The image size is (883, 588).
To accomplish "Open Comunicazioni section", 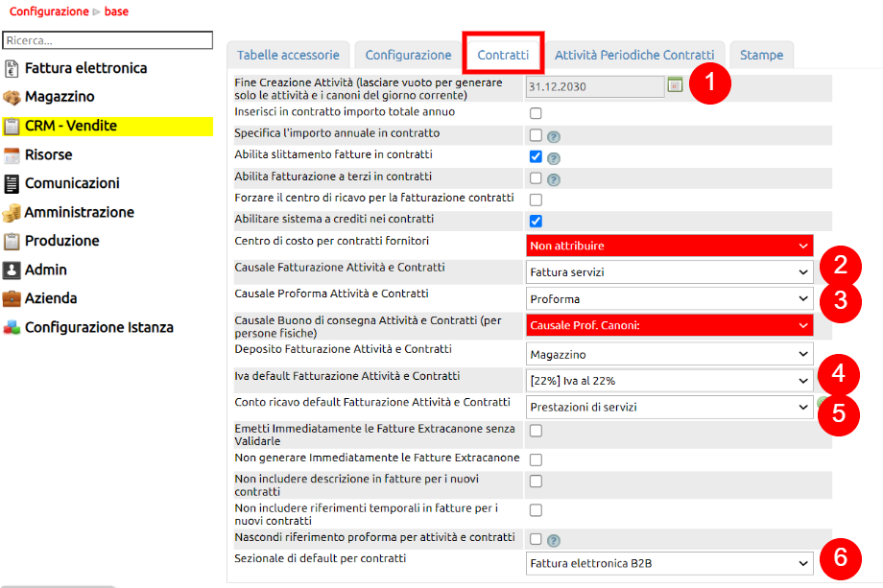I will tap(72, 183).
